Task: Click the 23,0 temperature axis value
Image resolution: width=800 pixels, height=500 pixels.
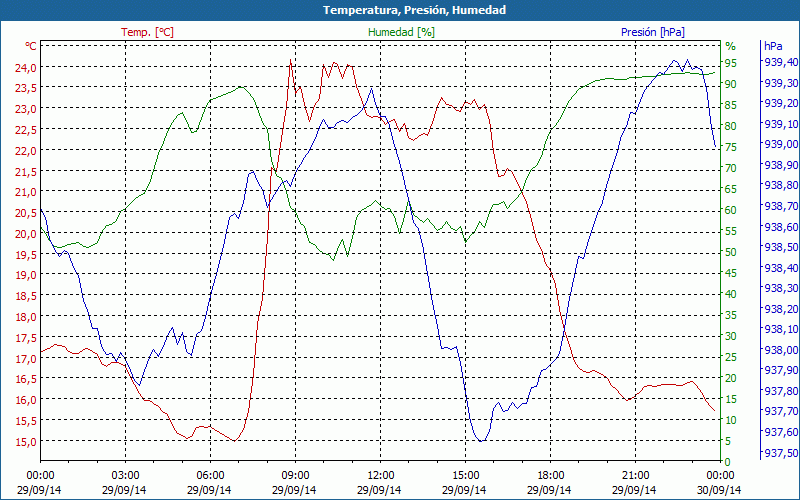Action: 26,109
